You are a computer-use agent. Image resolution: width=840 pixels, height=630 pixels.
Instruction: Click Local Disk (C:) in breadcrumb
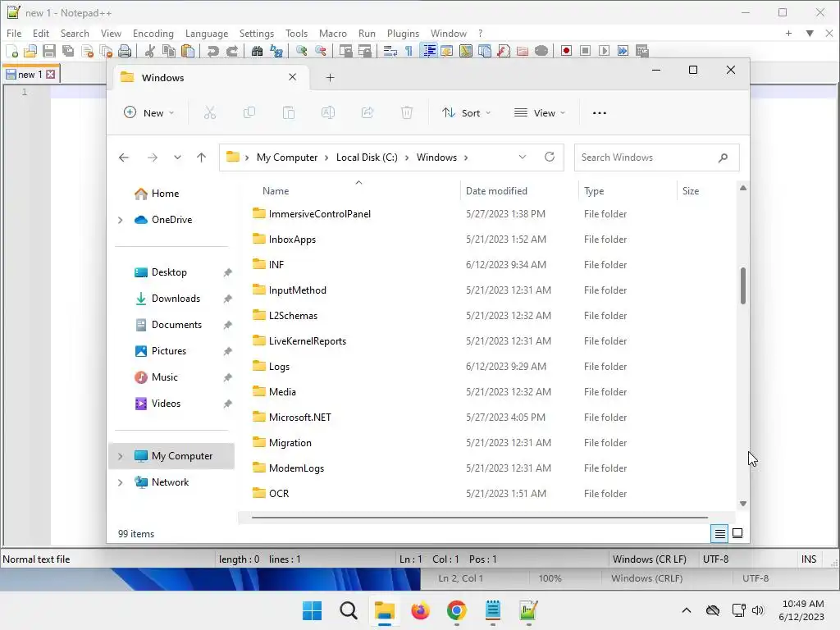(367, 157)
